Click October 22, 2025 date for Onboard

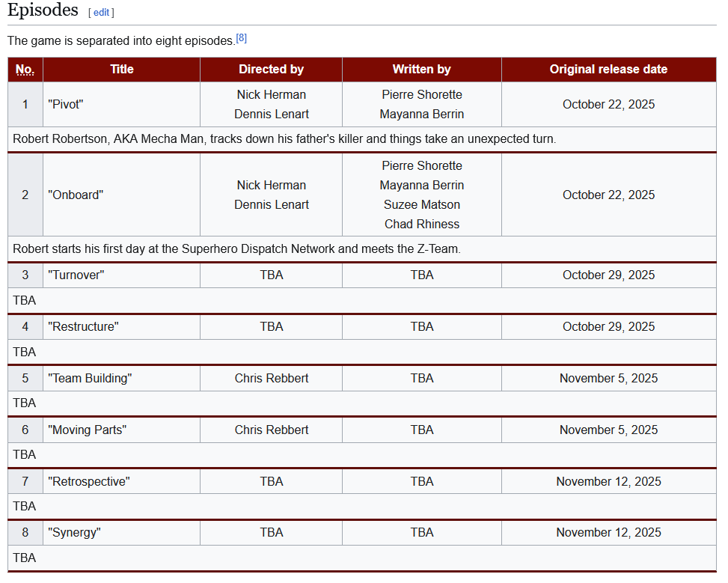(609, 195)
